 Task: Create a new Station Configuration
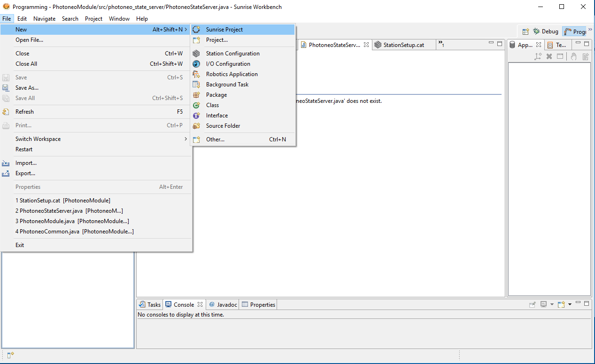(x=243, y=54)
